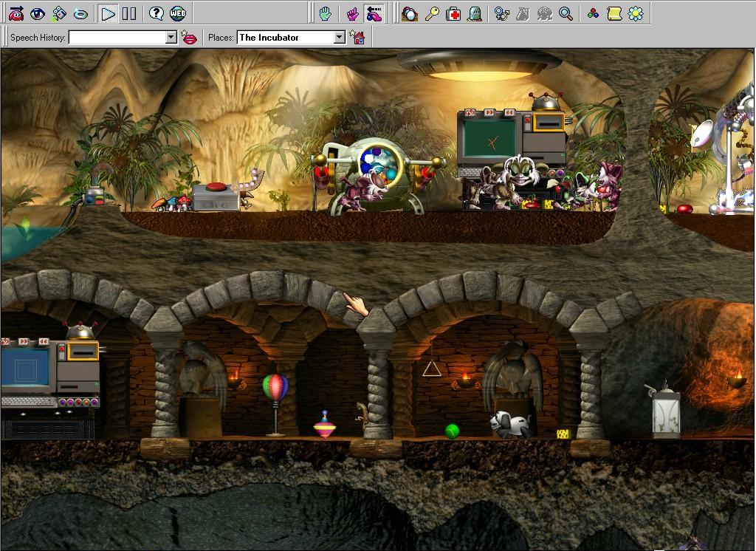
Task: Open the Owner's Kit key icon
Action: [432, 13]
